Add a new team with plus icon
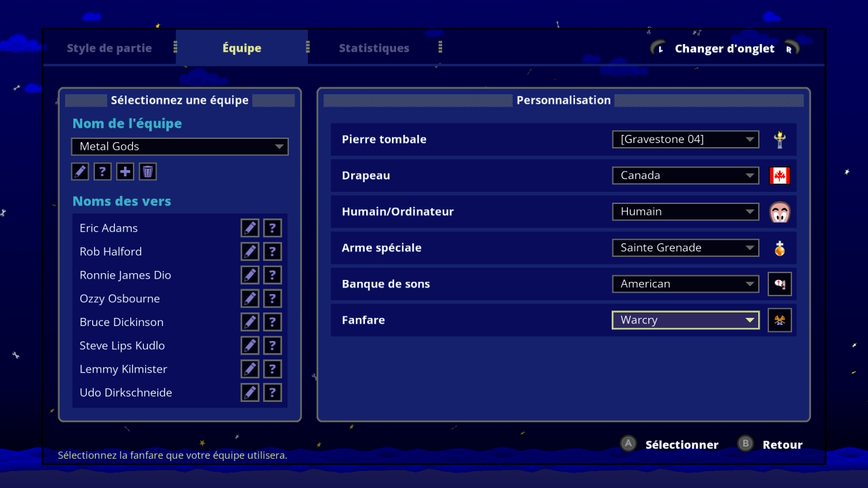Viewport: 868px width, 488px height. [125, 171]
